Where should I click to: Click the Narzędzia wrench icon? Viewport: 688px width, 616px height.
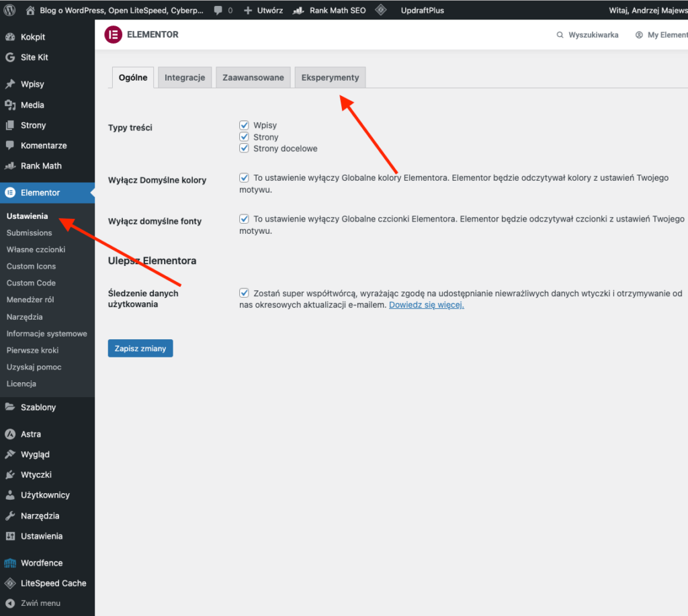coord(10,515)
